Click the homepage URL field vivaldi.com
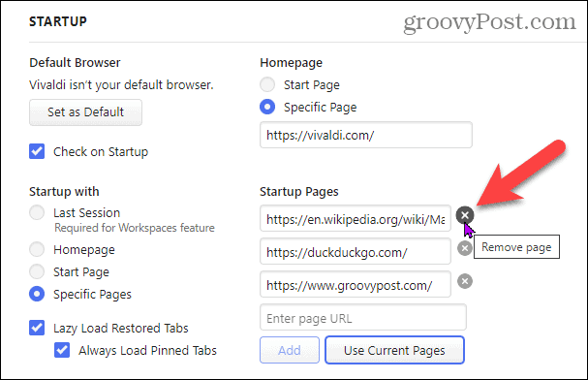The image size is (588, 380). coord(365,135)
